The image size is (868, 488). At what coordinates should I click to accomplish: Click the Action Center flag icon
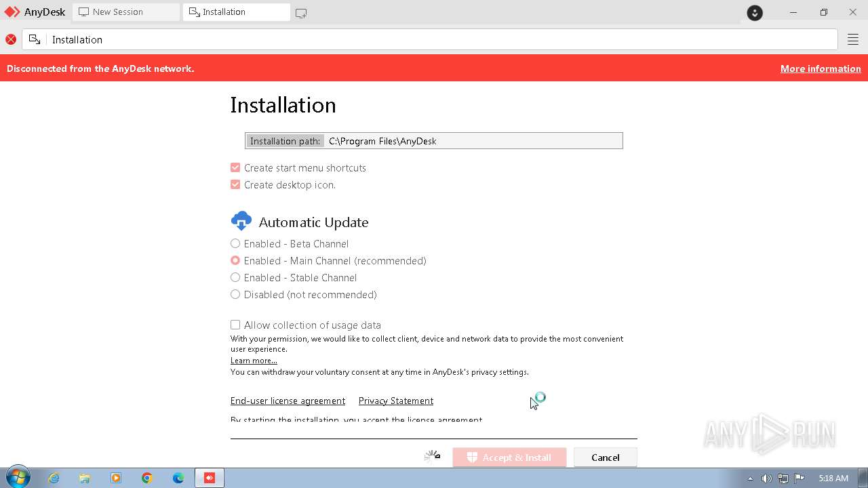pyautogui.click(x=799, y=479)
